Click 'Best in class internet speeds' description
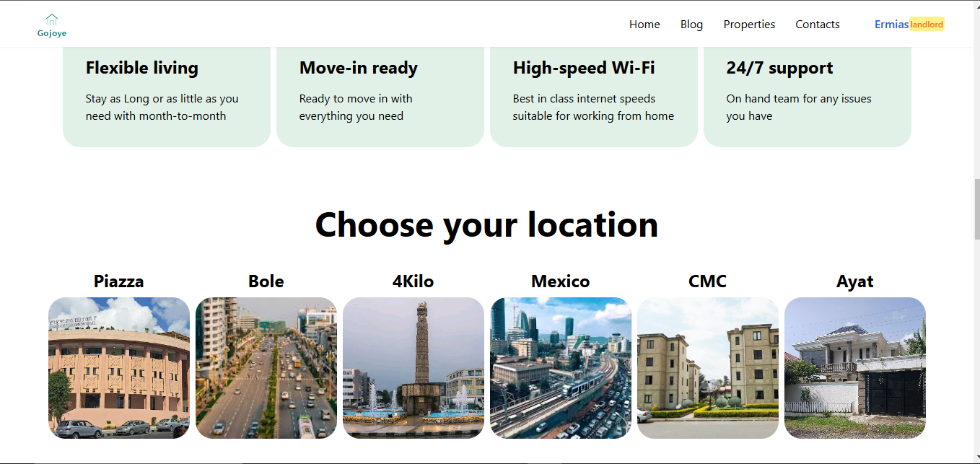Screen dimensions: 980x464 [594, 107]
